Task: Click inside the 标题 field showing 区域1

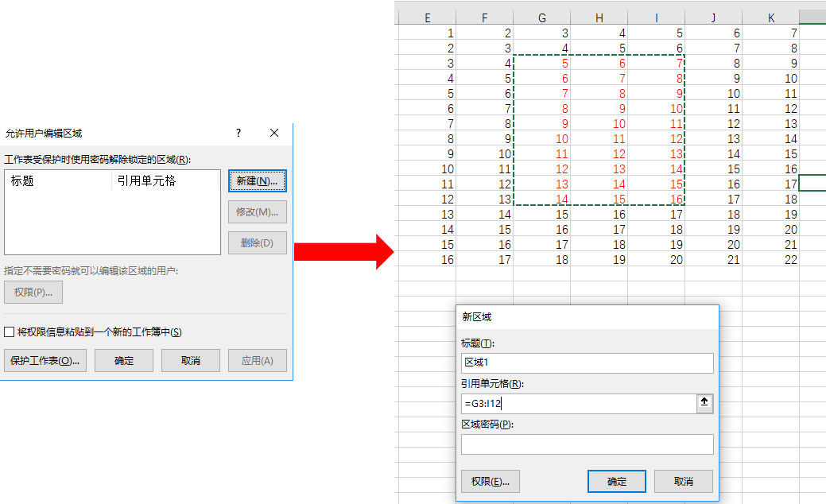Action: pos(586,362)
